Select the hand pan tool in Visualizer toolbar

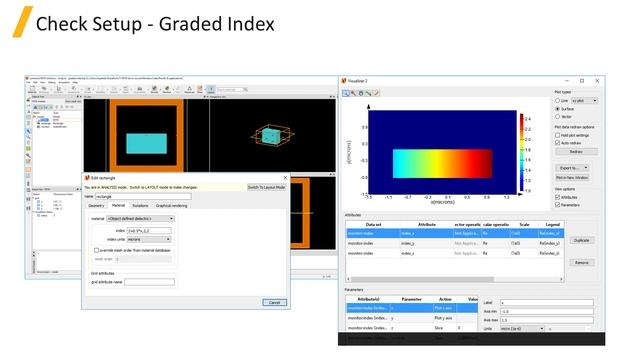click(x=361, y=93)
